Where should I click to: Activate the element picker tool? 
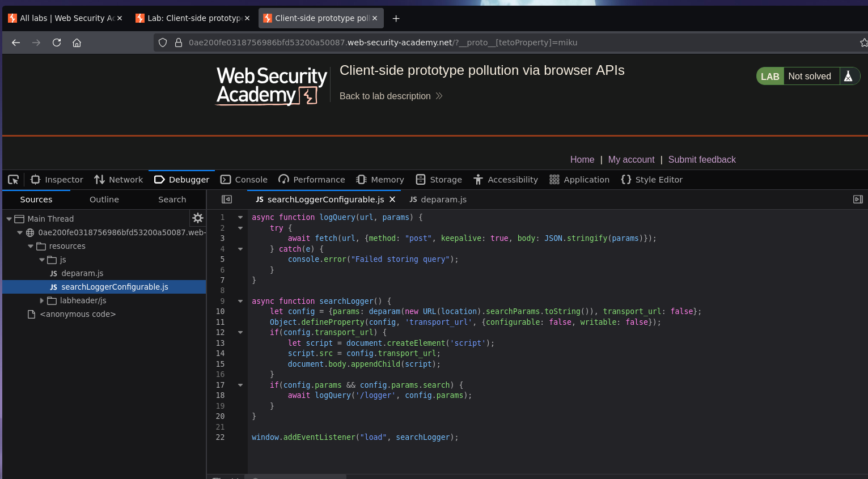click(14, 180)
